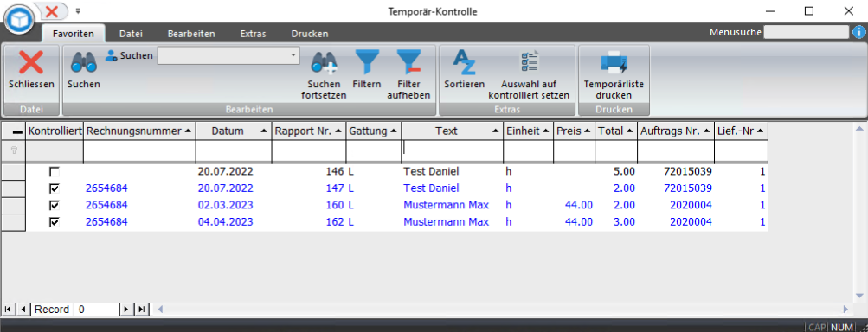Click the Filtern funnel icon

point(366,62)
